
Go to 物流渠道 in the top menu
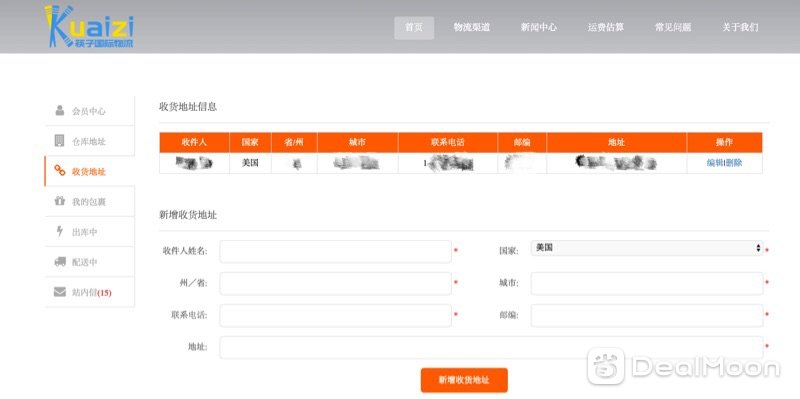click(x=471, y=28)
